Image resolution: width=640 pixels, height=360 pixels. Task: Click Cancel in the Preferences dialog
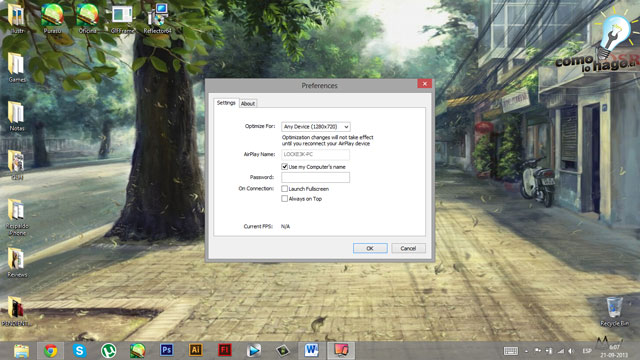click(408, 248)
